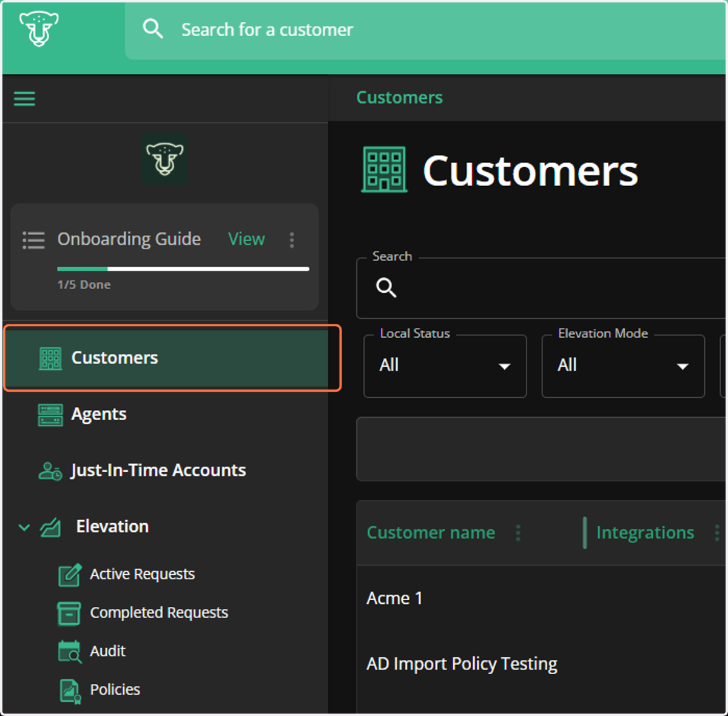Sort by the Customer name column
This screenshot has width=728, height=716.
[x=431, y=532]
